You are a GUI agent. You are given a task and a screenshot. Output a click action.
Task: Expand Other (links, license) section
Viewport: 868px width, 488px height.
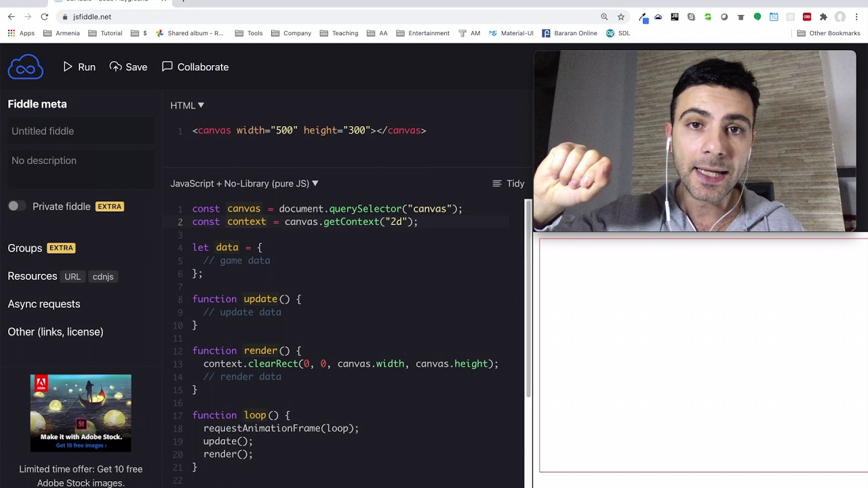click(x=56, y=332)
